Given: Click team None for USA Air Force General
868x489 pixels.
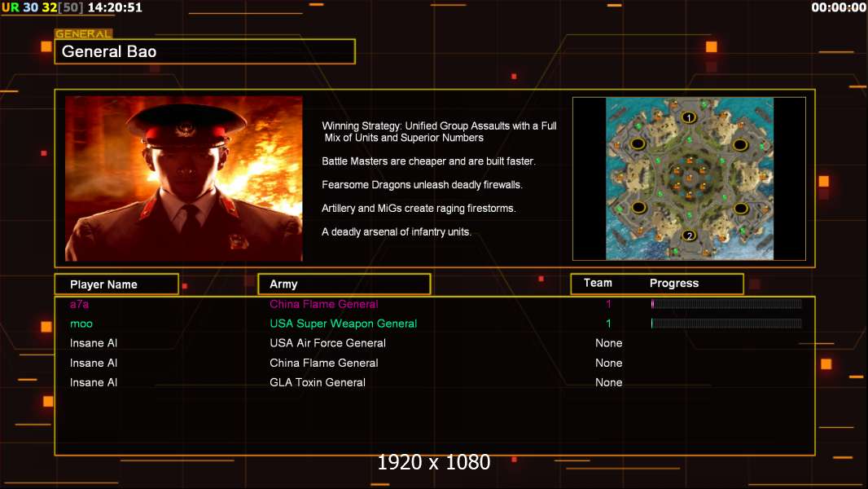Looking at the screenshot, I should click(x=609, y=343).
